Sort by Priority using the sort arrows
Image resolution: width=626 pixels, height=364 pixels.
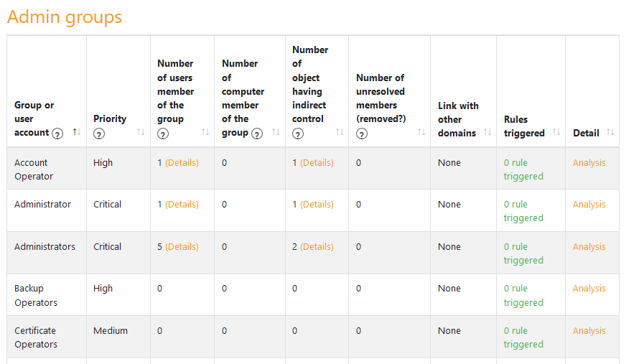click(141, 132)
